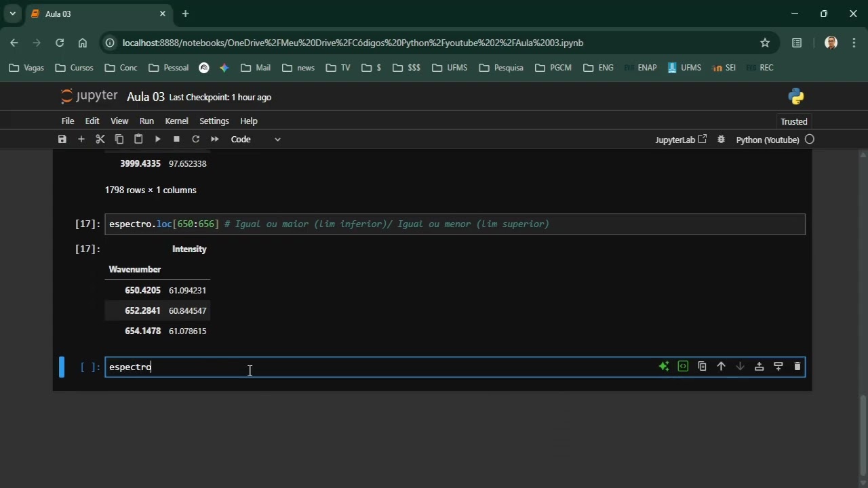Screen dimensions: 868x488
Task: Open the notebook in JupyterLab
Action: [681, 140]
